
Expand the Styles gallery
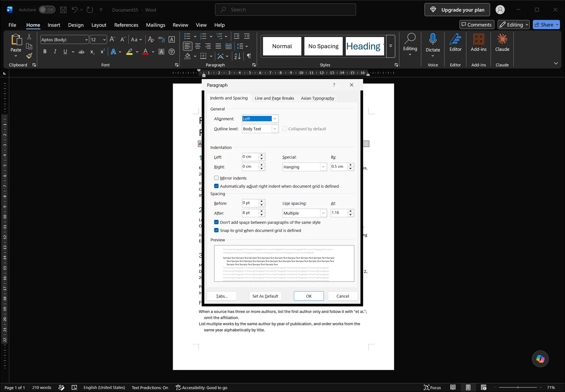(x=391, y=46)
